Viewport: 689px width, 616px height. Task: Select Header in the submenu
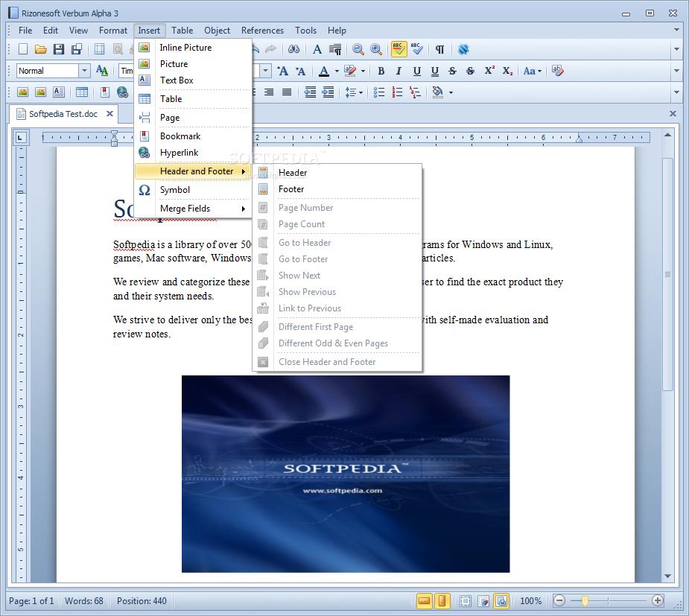click(x=337, y=173)
